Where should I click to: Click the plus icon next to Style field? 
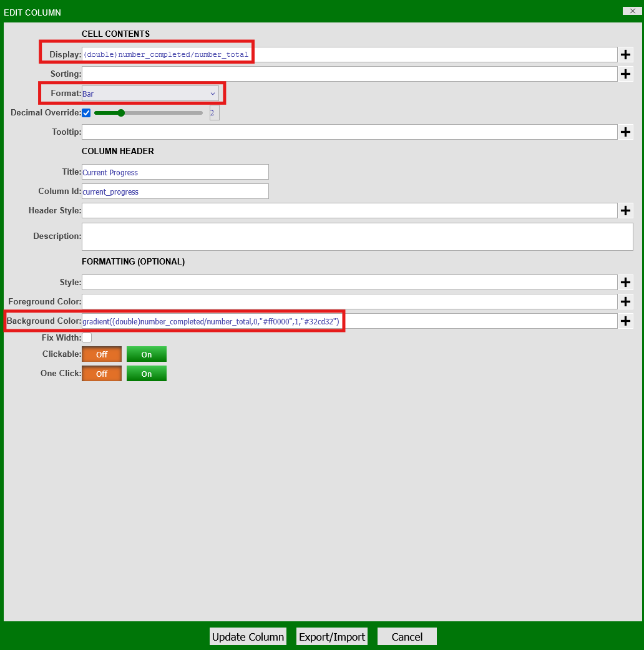tap(626, 283)
